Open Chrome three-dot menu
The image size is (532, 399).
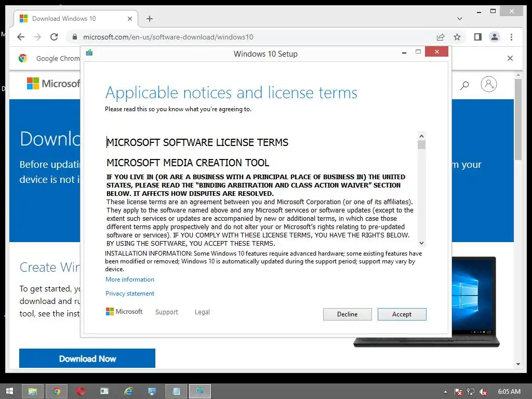pyautogui.click(x=511, y=37)
